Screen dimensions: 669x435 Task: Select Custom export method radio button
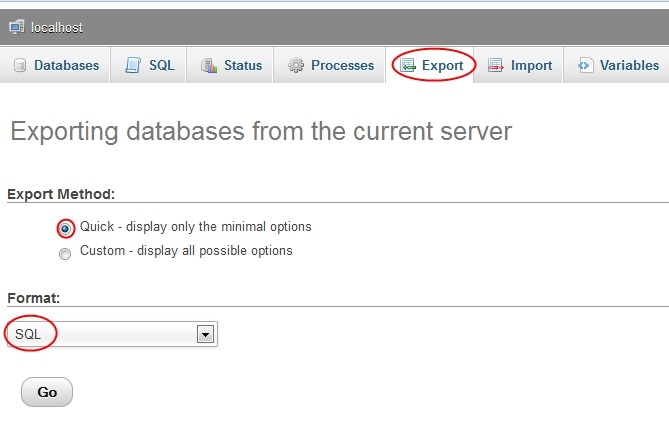coord(65,254)
